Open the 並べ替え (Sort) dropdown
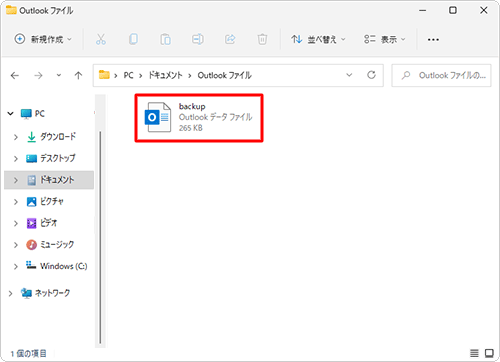This screenshot has width=500, height=362. point(318,39)
